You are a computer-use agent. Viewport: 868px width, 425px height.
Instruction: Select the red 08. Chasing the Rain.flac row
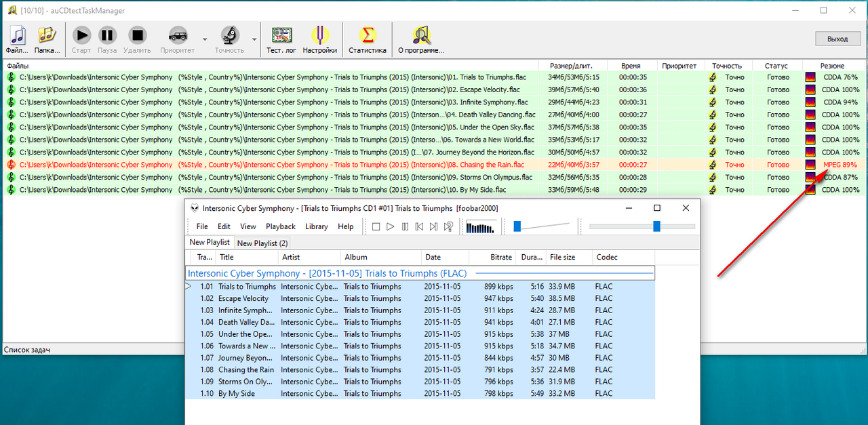(434, 165)
